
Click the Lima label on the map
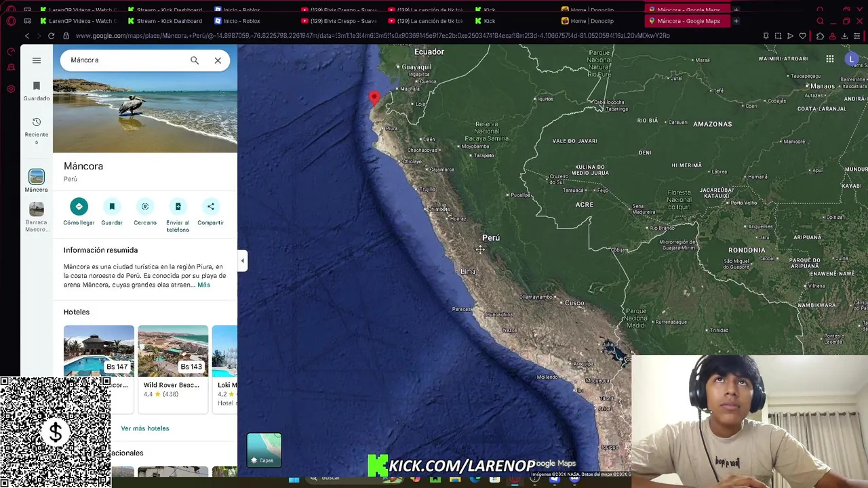(x=468, y=272)
